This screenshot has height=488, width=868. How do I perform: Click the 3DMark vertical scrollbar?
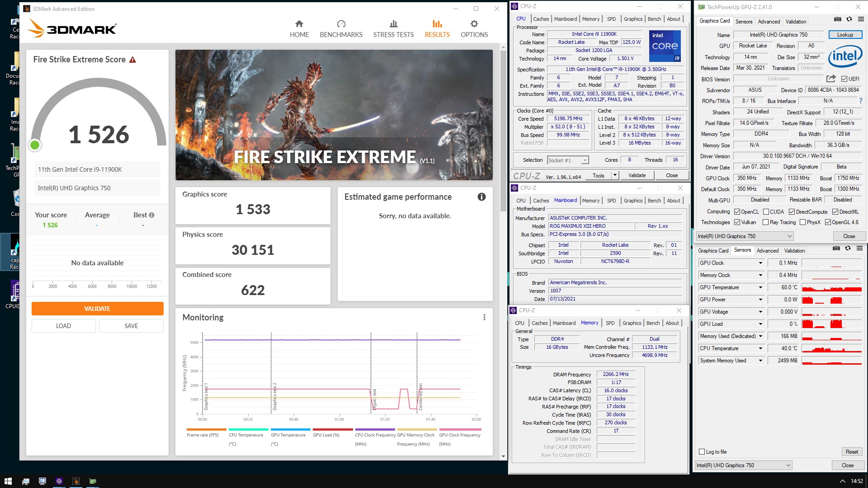pyautogui.click(x=503, y=130)
